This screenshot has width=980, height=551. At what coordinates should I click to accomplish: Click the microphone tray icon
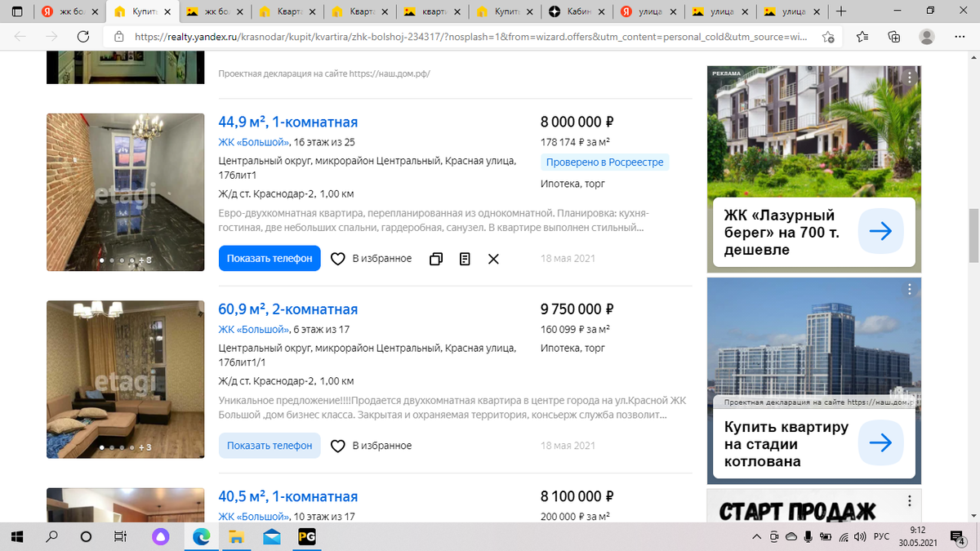pos(808,536)
